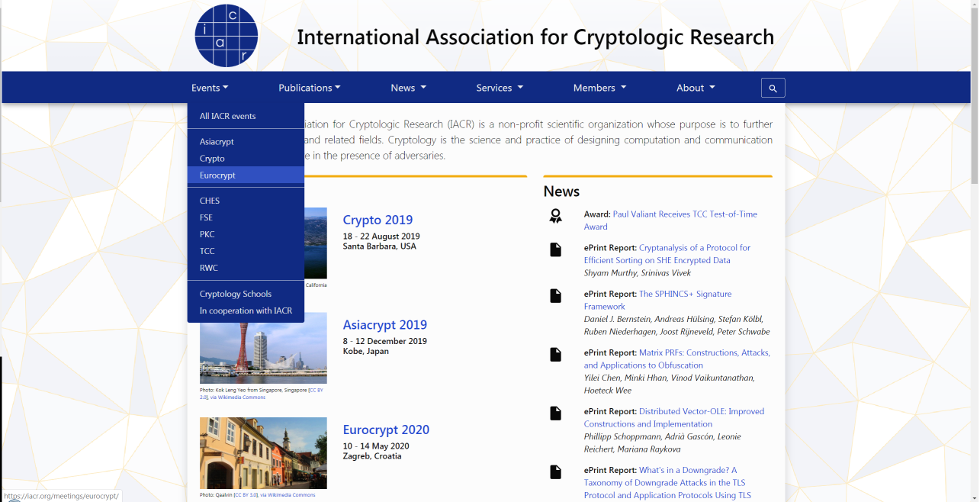Select the award ribbon icon beside Paul Valiant news

tap(555, 216)
